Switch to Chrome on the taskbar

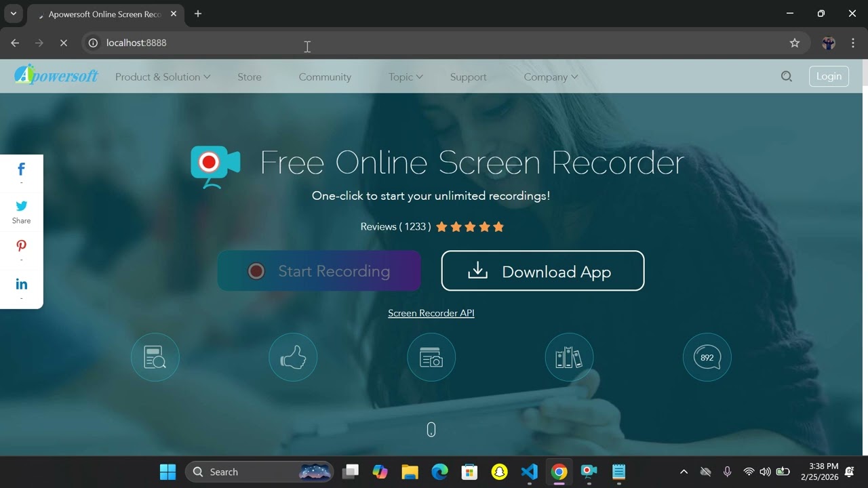point(559,472)
